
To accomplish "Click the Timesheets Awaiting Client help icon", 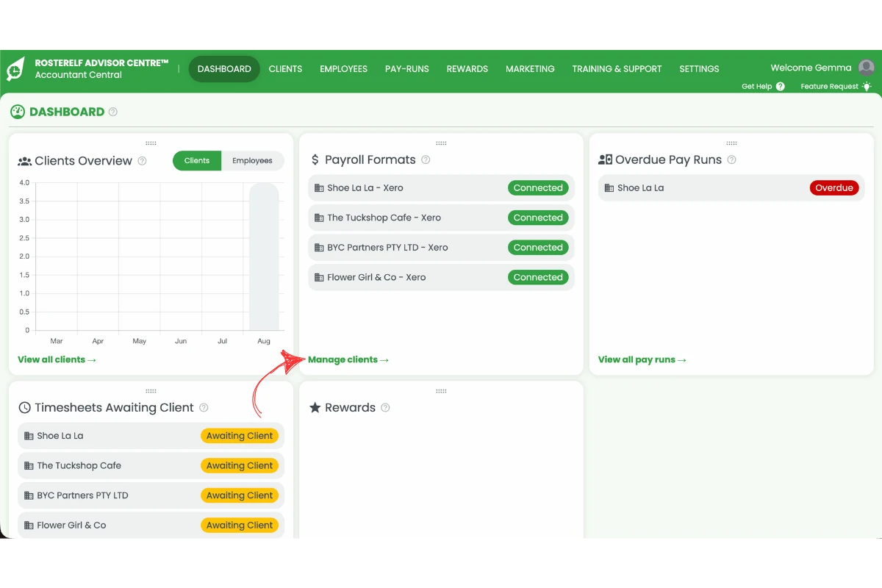I will 204,408.
